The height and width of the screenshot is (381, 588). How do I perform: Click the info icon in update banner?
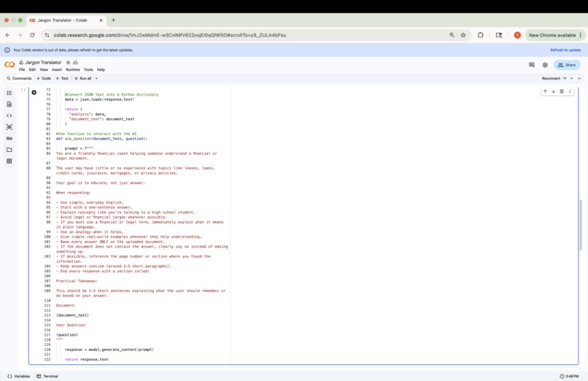tap(7, 50)
